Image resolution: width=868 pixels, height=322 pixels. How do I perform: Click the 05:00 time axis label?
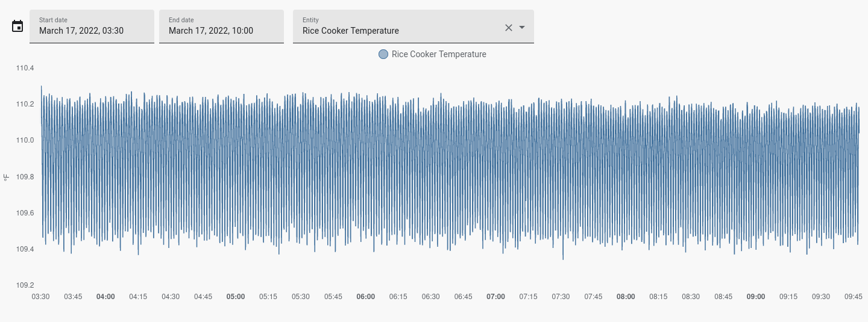point(236,297)
